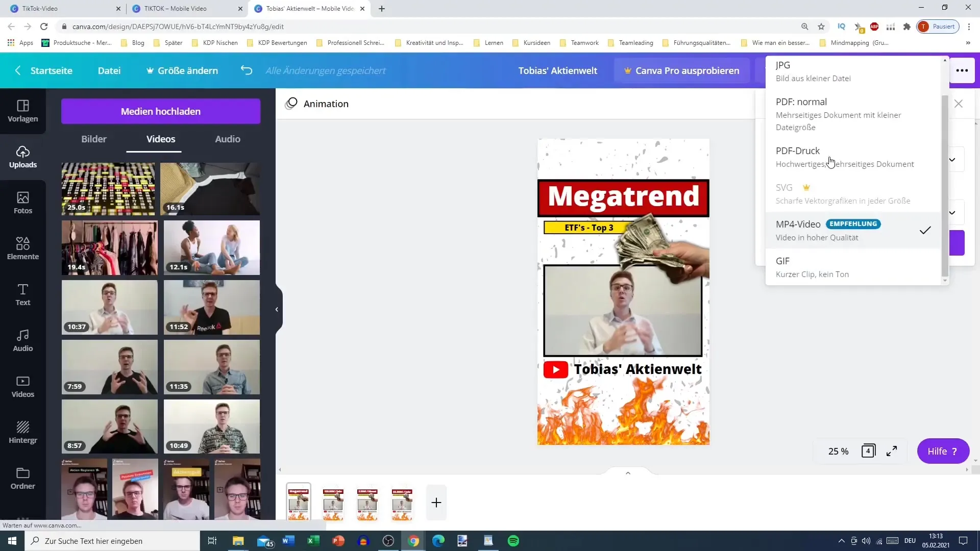Select the 11:35 video thumbnail
The width and height of the screenshot is (980, 551).
[212, 367]
